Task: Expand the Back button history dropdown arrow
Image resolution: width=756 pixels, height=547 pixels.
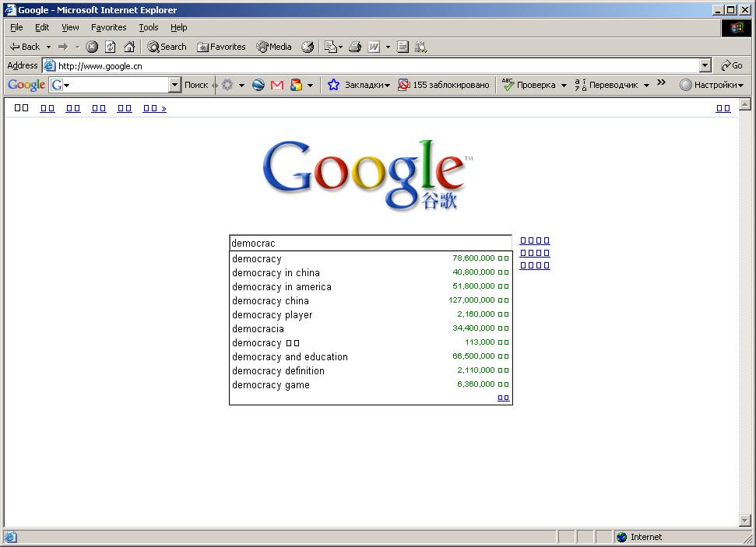Action: pyautogui.click(x=48, y=47)
